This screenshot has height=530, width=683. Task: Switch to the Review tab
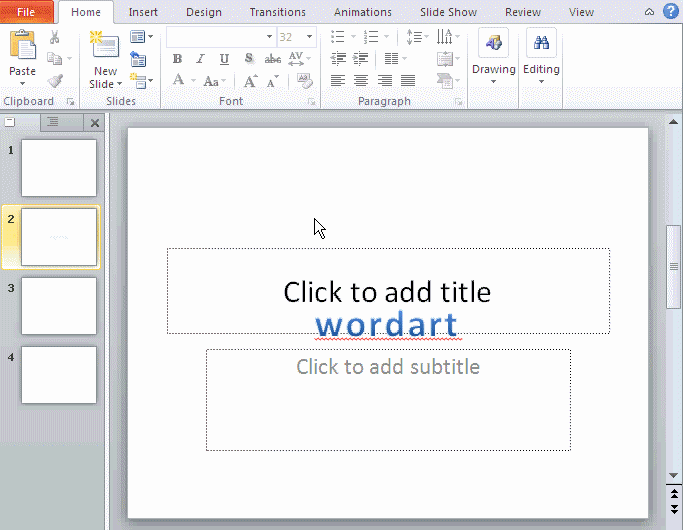pyautogui.click(x=523, y=12)
